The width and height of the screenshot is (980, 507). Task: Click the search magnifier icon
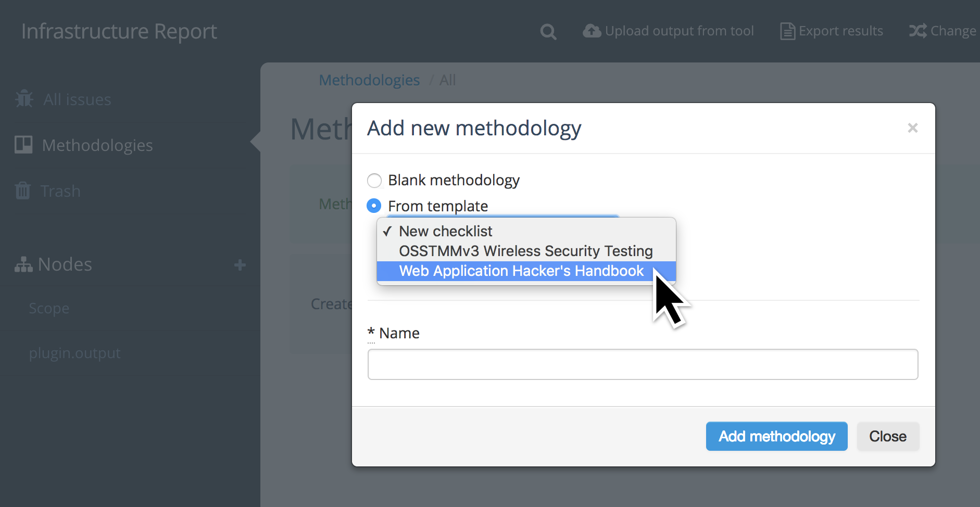(x=548, y=32)
